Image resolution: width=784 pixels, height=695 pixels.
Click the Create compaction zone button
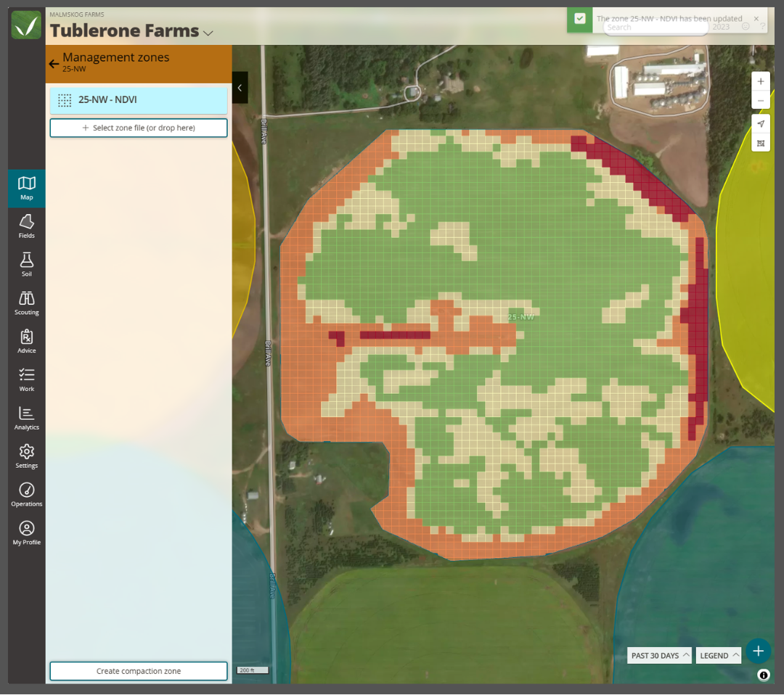(x=138, y=670)
